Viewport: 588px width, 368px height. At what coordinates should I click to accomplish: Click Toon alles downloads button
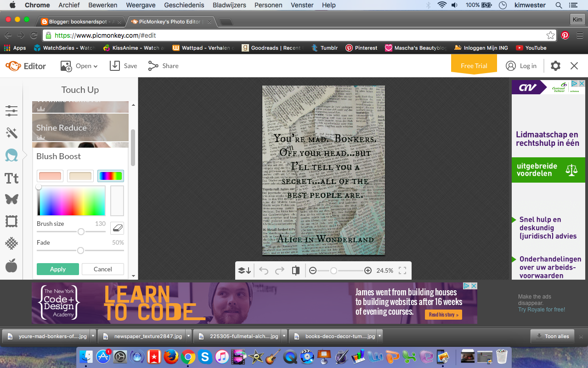[552, 336]
